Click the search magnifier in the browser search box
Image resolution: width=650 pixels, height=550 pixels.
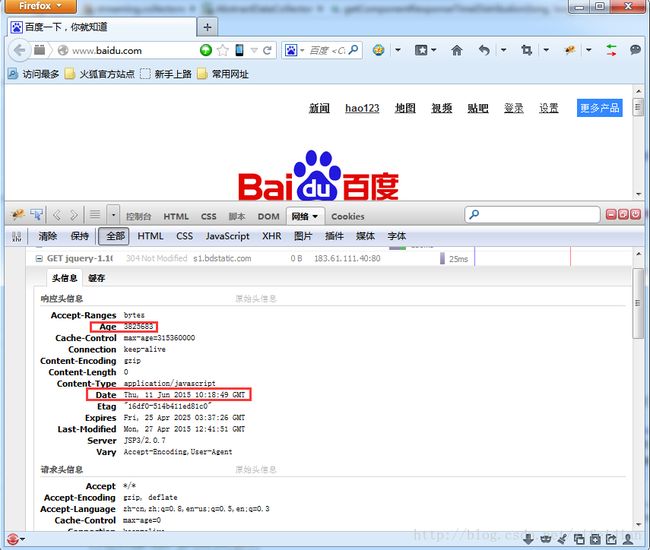point(353,50)
